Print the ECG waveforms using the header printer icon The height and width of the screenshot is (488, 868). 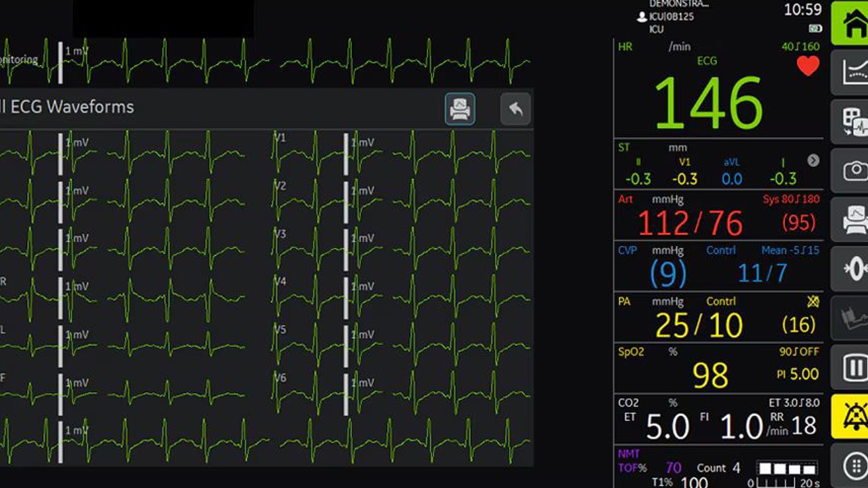460,109
